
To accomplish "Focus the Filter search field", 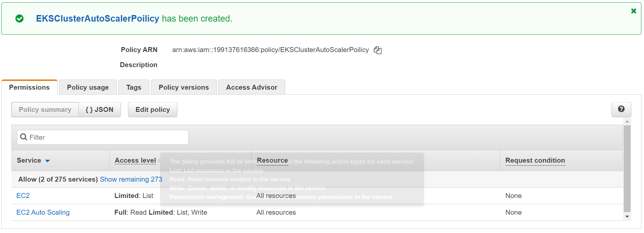I will point(103,137).
